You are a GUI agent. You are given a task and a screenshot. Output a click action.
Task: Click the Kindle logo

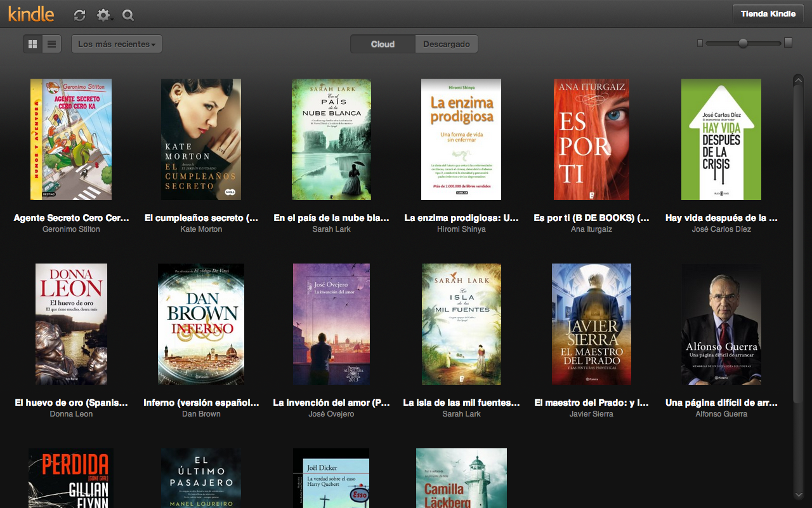tap(30, 14)
